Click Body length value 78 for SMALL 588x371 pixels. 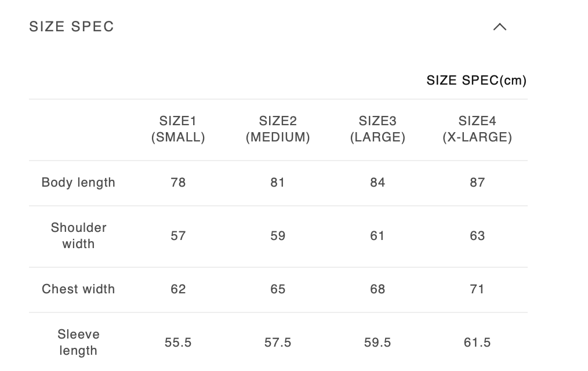[x=178, y=183]
